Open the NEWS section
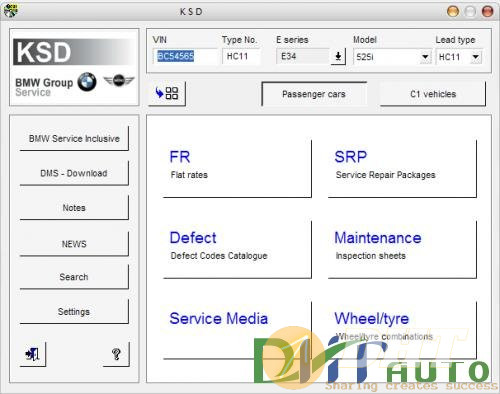This screenshot has height=394, width=500. tap(74, 244)
